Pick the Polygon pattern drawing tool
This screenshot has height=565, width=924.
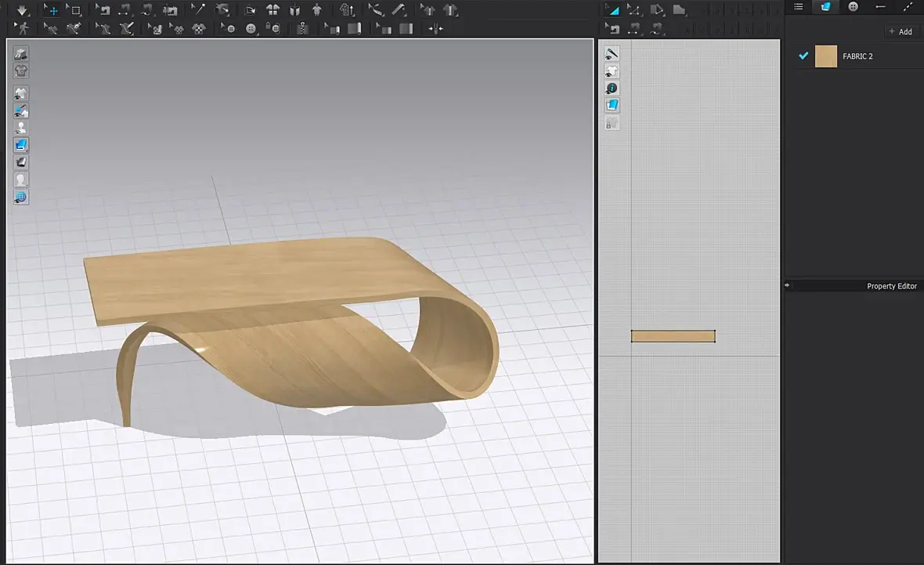pos(656,10)
